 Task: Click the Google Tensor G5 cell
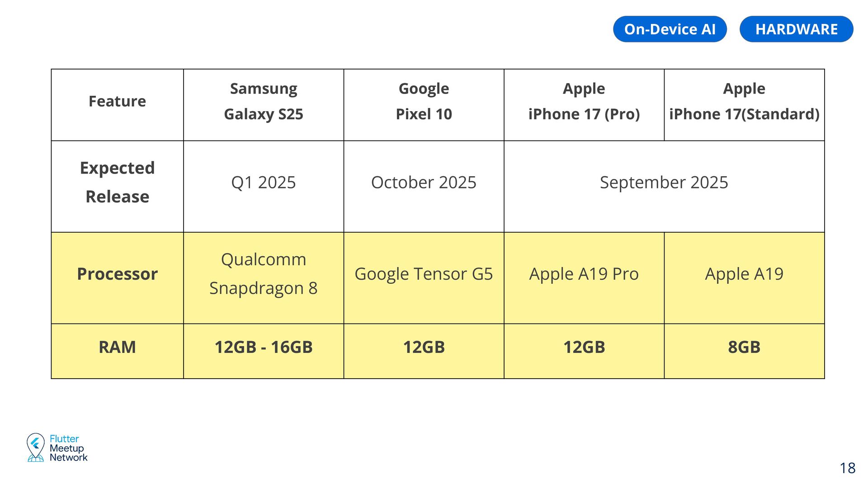tap(424, 274)
